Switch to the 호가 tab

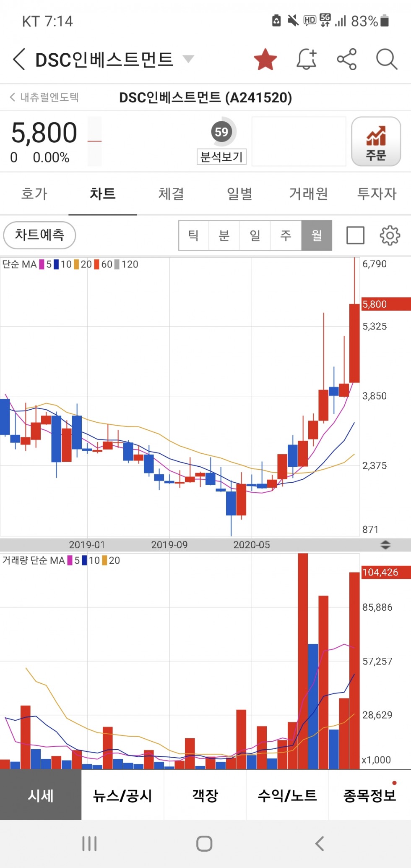point(34,193)
